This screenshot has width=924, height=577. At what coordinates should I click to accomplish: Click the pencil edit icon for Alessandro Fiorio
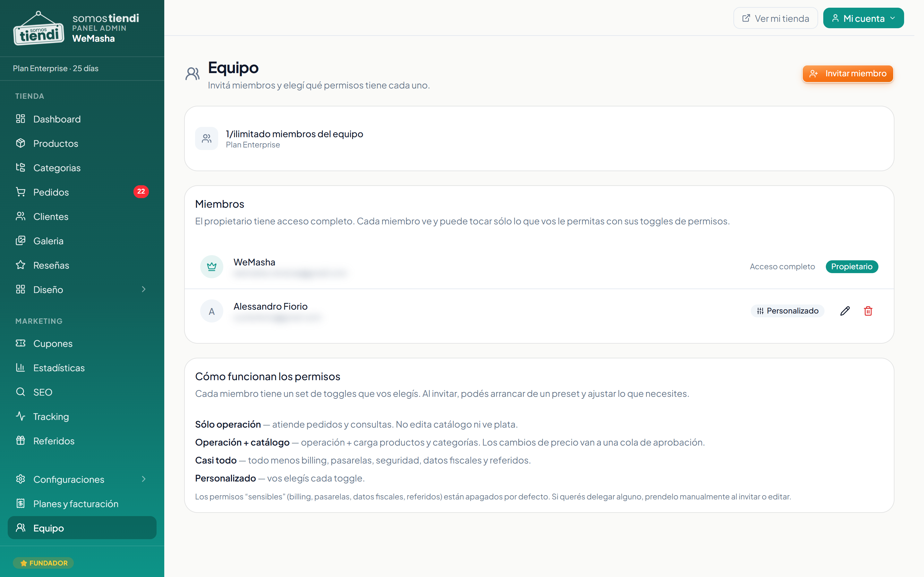[844, 311]
